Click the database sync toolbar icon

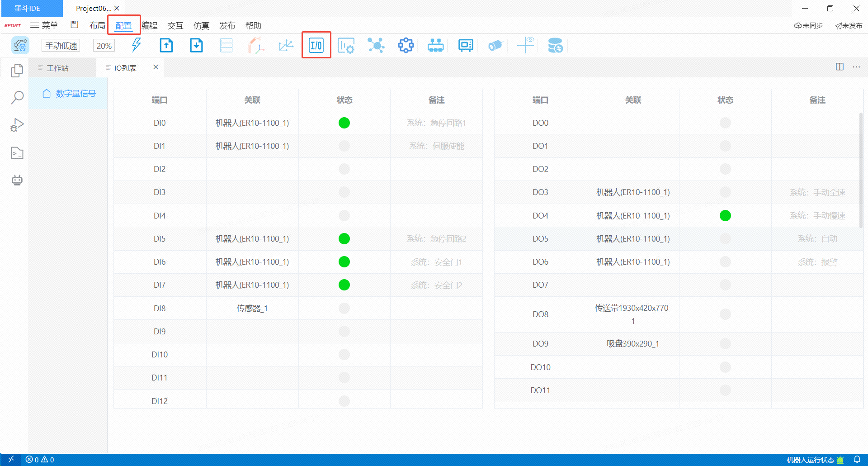[x=555, y=45]
